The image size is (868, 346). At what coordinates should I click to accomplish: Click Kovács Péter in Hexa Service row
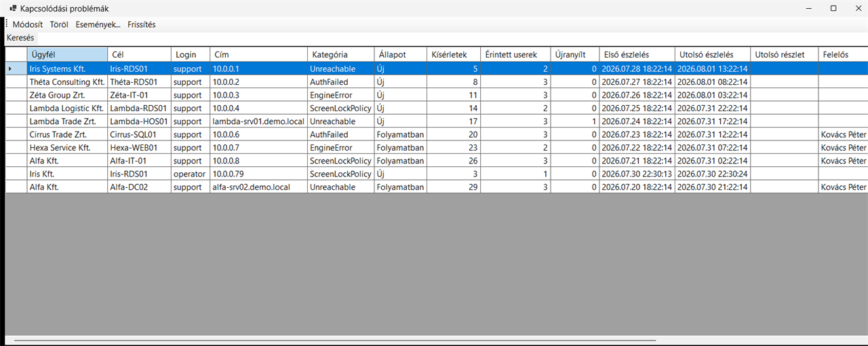pos(843,147)
